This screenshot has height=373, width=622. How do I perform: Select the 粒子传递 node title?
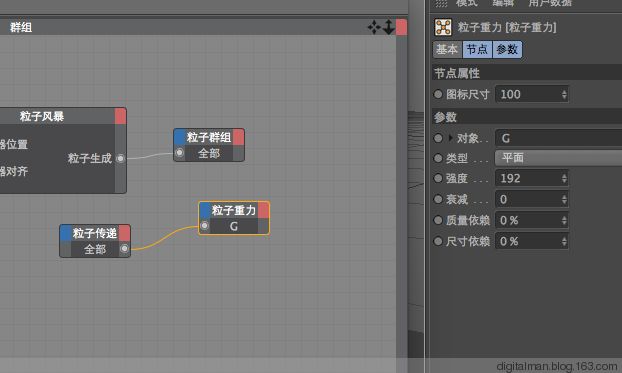tap(95, 233)
